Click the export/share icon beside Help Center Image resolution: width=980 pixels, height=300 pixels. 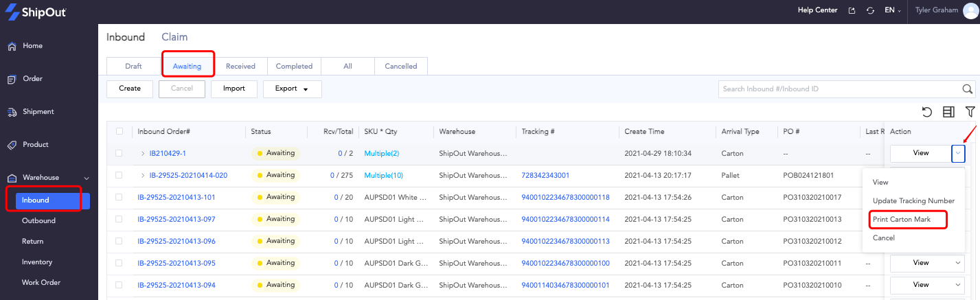pyautogui.click(x=852, y=10)
